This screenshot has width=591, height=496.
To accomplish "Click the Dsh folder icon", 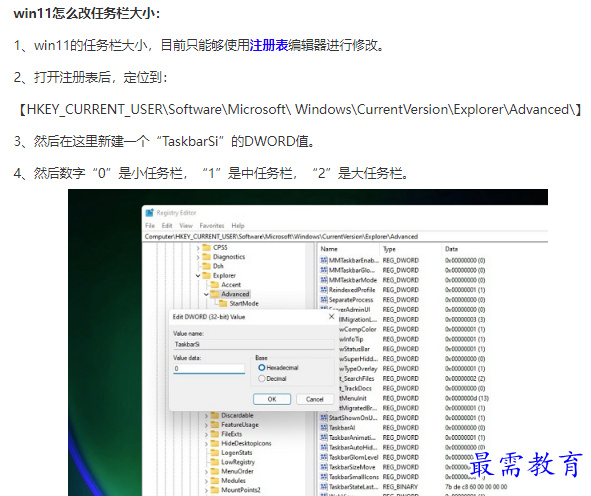I will point(207,266).
